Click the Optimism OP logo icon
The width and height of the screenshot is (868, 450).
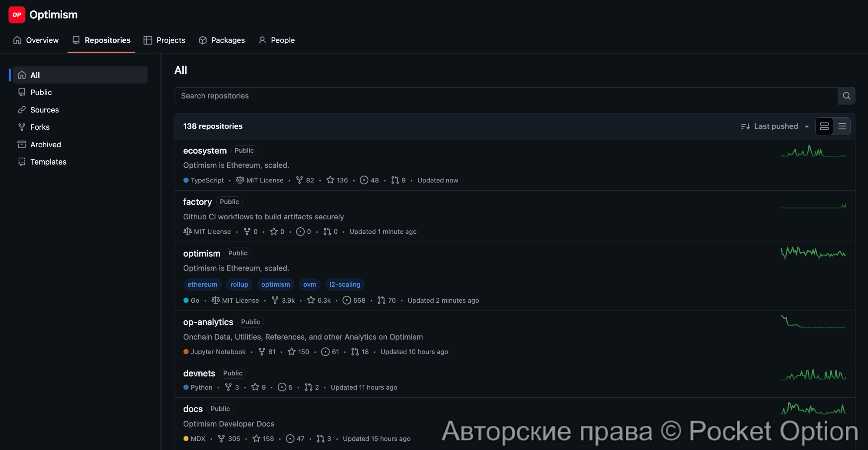17,14
